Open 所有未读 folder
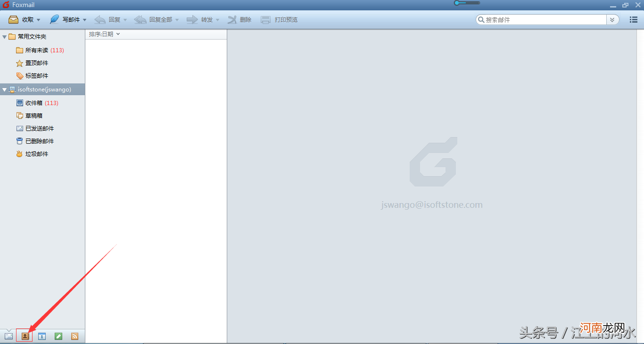 tap(40, 50)
